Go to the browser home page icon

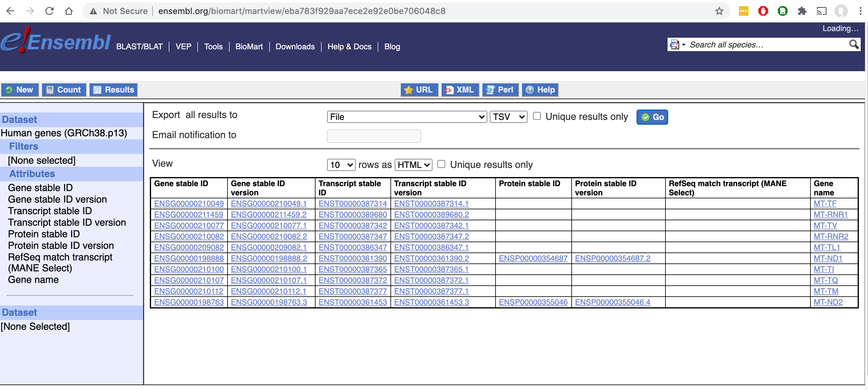coord(69,11)
